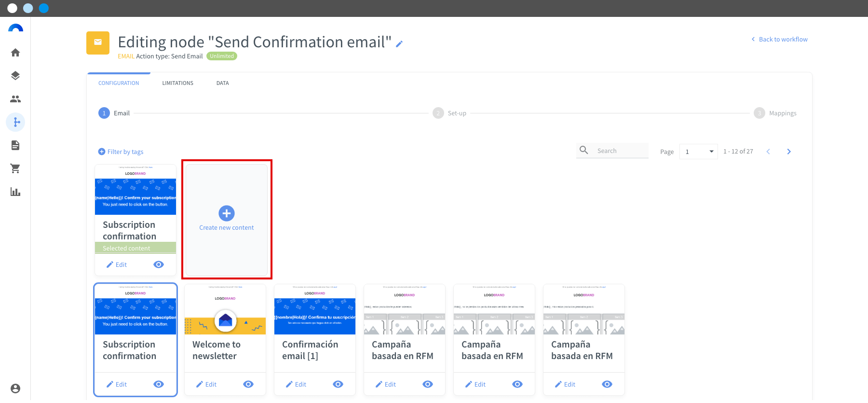Viewport: 868px width, 403px height.
Task: Open the bar chart reports icon in sidebar
Action: click(15, 192)
